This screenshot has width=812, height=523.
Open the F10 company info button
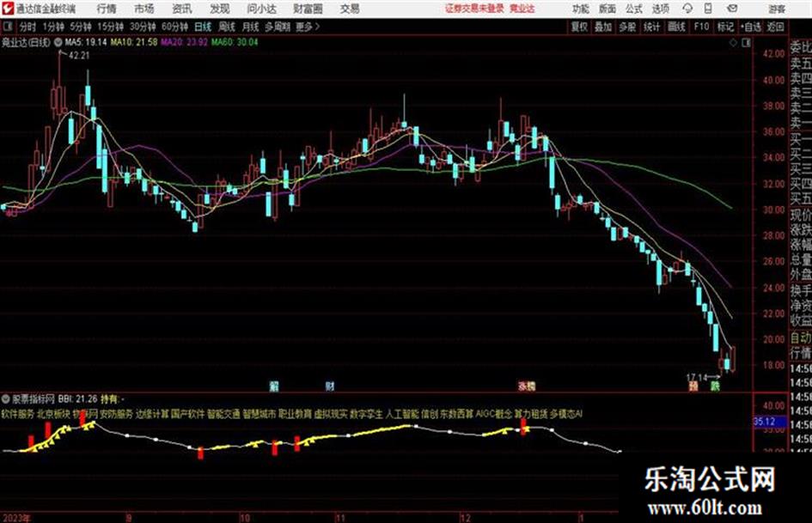click(701, 27)
